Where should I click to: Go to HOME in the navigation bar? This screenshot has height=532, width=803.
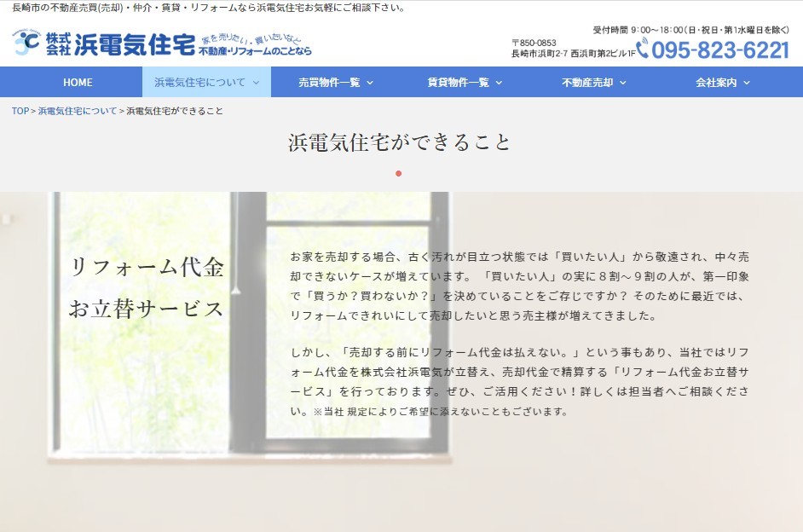[78, 83]
